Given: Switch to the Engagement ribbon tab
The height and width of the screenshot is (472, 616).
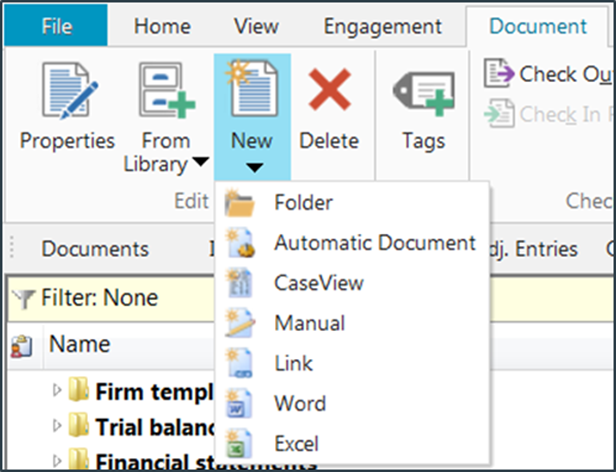Looking at the screenshot, I should pyautogui.click(x=382, y=26).
